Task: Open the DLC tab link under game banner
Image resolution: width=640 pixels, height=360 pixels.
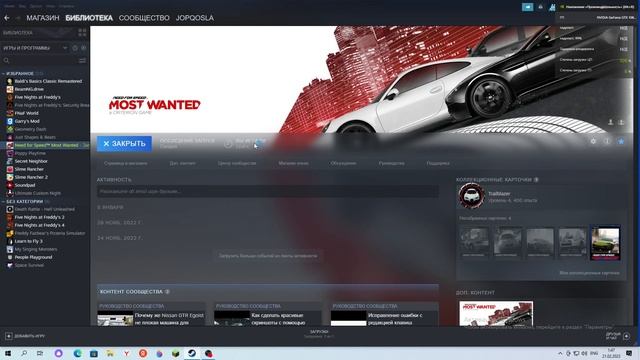Action: 182,163
